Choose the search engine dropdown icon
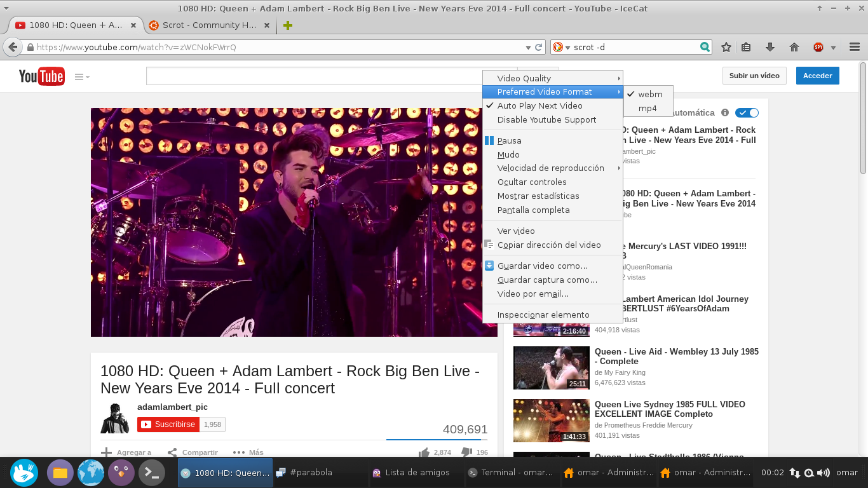This screenshot has height=488, width=868. point(560,47)
